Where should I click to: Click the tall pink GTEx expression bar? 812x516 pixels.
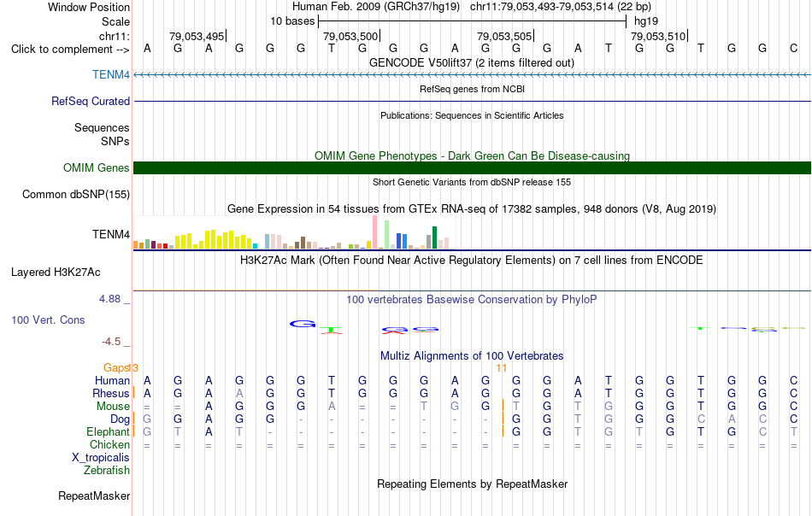pos(375,232)
